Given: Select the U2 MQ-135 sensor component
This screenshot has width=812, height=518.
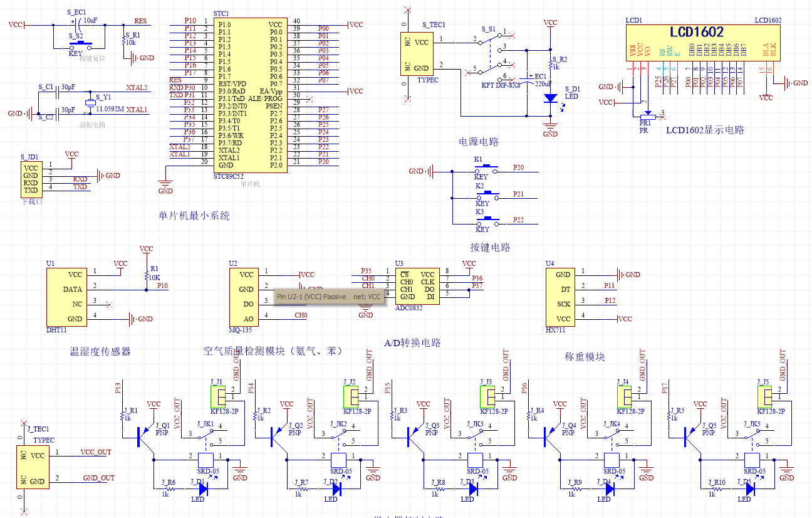Looking at the screenshot, I should click(x=243, y=297).
